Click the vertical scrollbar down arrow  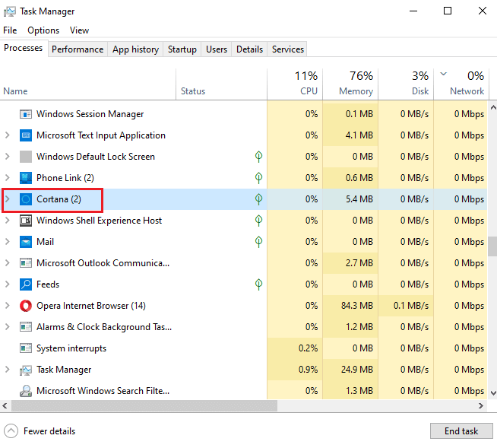pyautogui.click(x=493, y=393)
